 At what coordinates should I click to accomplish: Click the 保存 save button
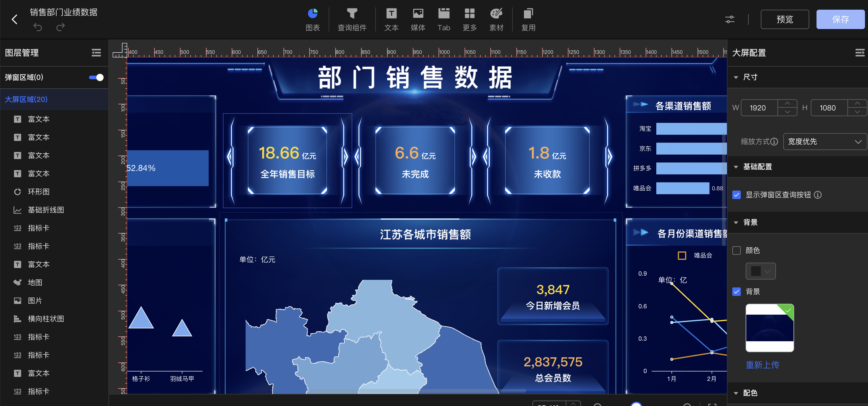840,20
